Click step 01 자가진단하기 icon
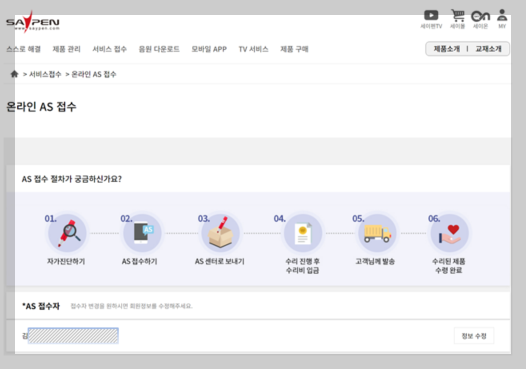 (x=67, y=233)
